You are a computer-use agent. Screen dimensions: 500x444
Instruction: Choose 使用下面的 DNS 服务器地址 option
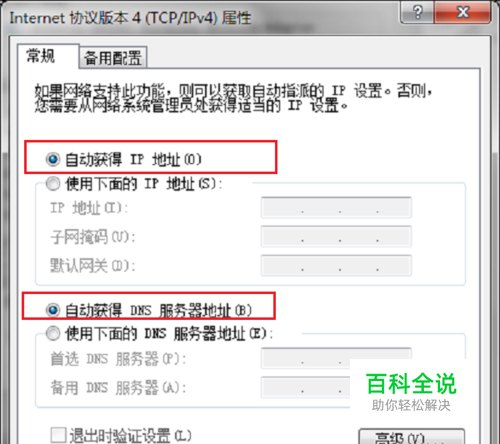click(53, 333)
